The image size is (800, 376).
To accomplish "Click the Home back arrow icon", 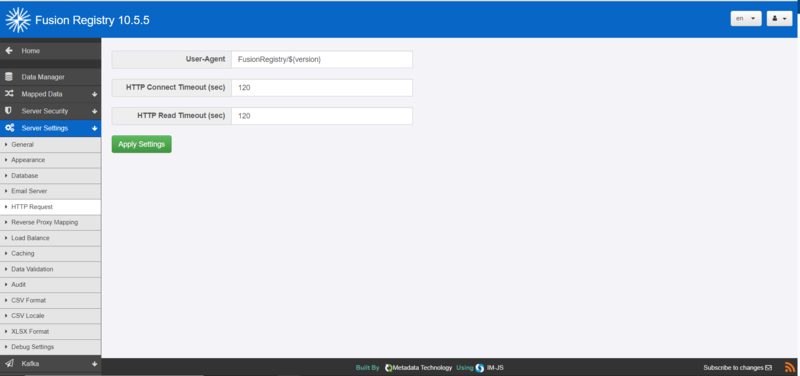I will [9, 51].
